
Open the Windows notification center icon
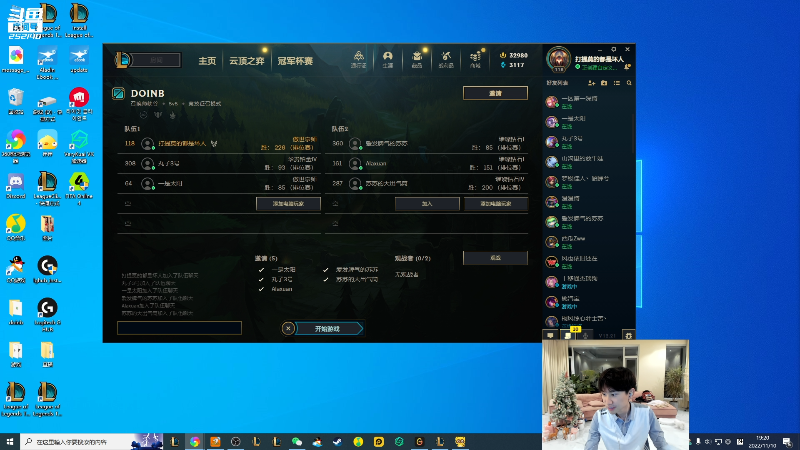tap(787, 441)
